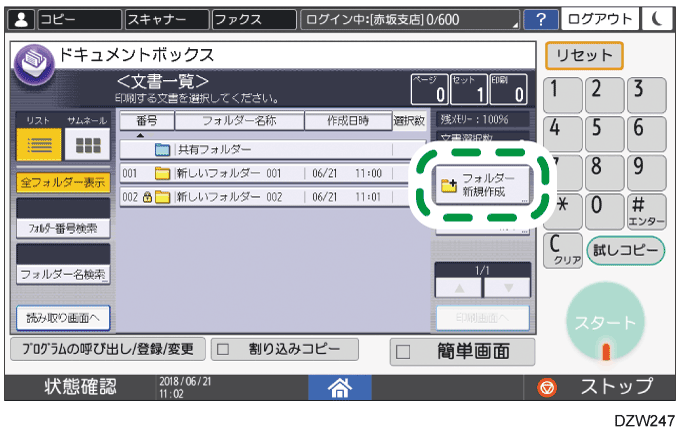
Task: Tap the リセット button
Action: pyautogui.click(x=584, y=55)
